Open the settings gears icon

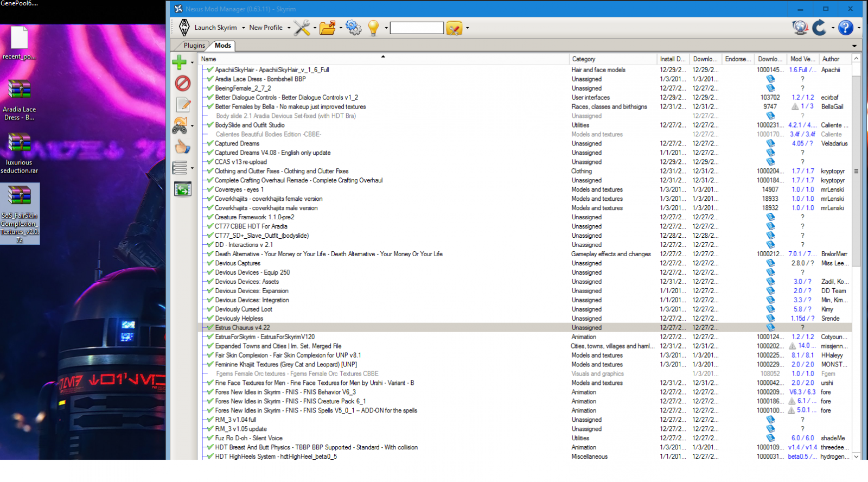tap(354, 28)
